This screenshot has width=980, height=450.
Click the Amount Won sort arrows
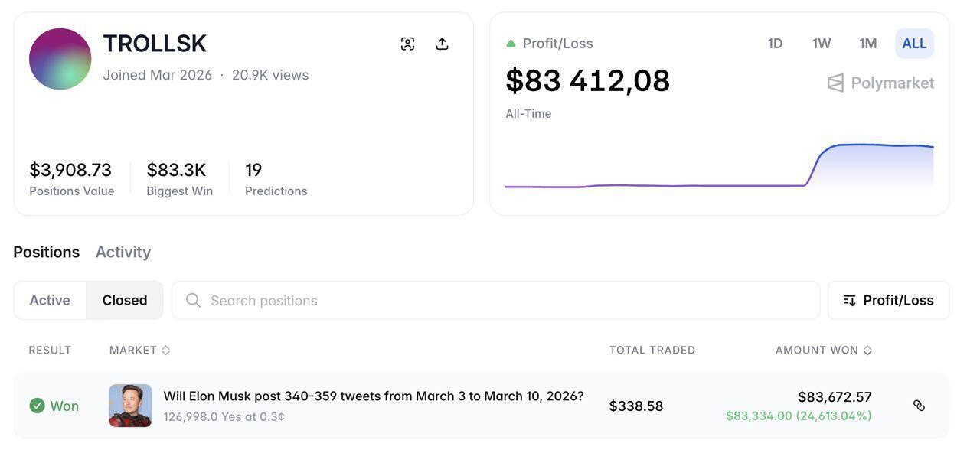pyautogui.click(x=867, y=351)
